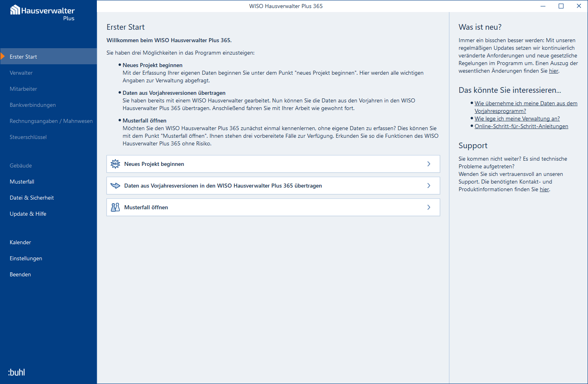Select Erster Start in the sidebar
588x384 pixels.
(x=48, y=57)
